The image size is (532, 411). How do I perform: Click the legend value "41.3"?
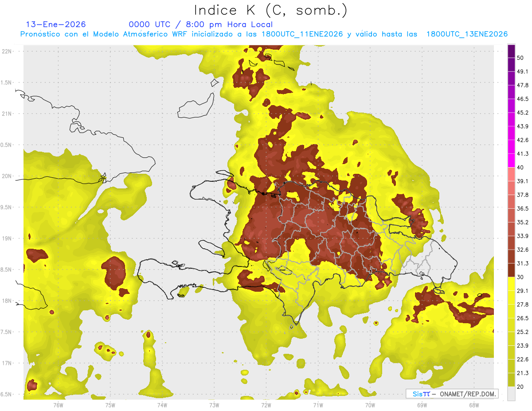[x=523, y=154]
